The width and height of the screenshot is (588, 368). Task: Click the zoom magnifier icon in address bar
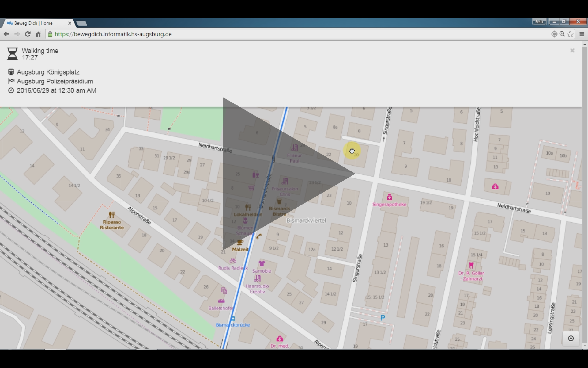[562, 34]
